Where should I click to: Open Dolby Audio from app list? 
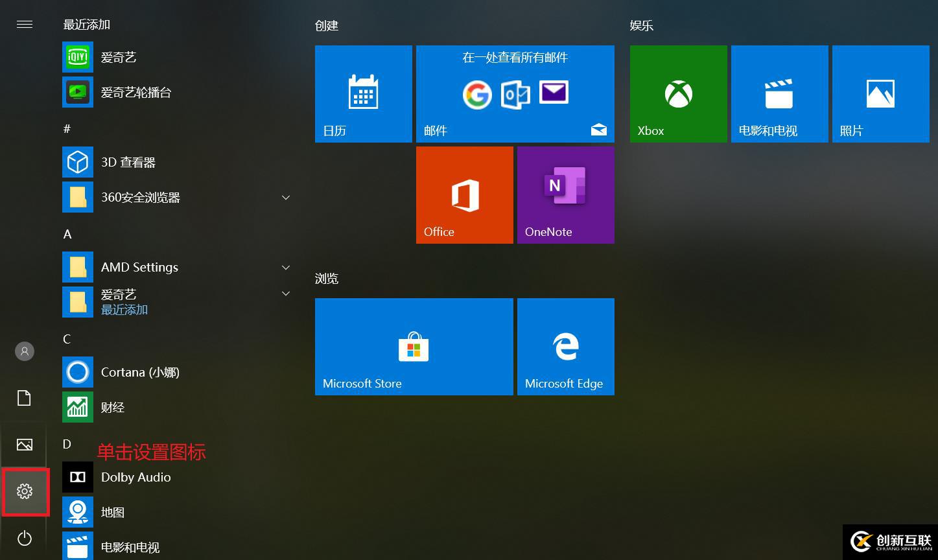[135, 477]
